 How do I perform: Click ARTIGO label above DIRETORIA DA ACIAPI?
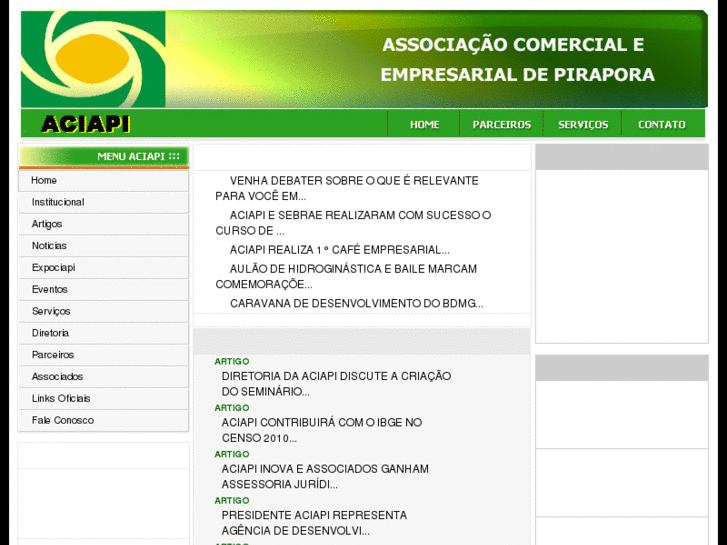[x=232, y=361]
